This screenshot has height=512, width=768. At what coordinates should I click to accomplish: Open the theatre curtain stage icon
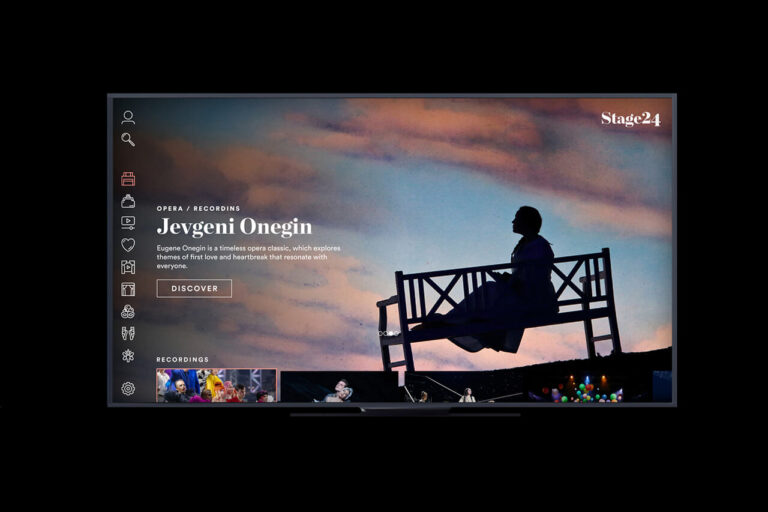click(x=128, y=289)
